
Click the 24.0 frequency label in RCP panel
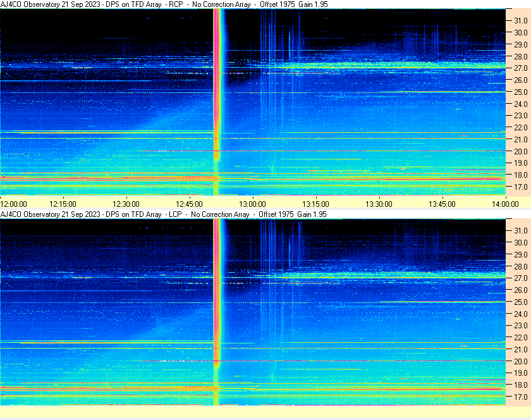(x=521, y=104)
